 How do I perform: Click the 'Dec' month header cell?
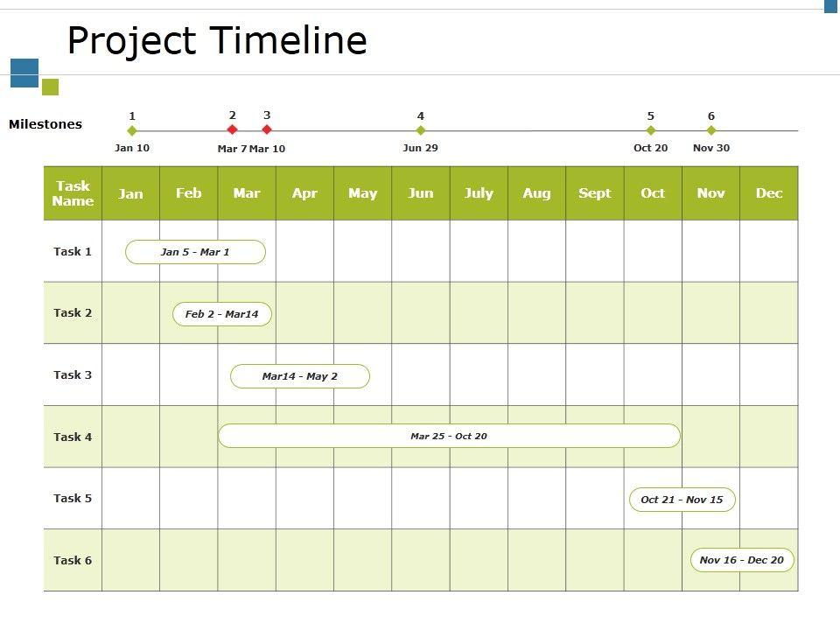tap(769, 193)
